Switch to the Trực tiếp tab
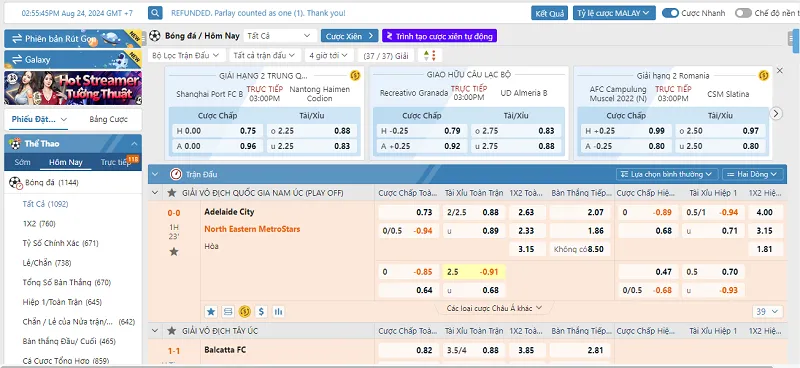The width and height of the screenshot is (800, 368). pyautogui.click(x=116, y=162)
